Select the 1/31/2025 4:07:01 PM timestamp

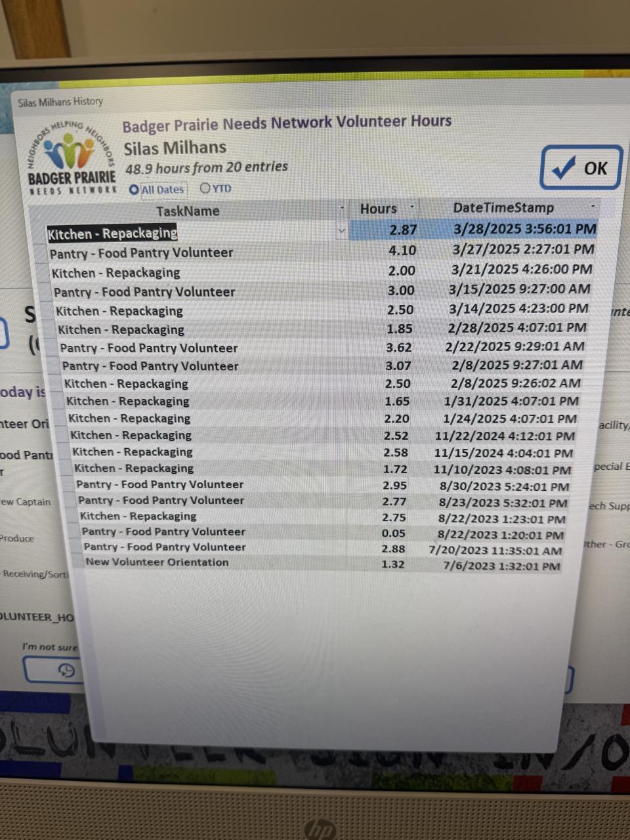click(x=511, y=400)
